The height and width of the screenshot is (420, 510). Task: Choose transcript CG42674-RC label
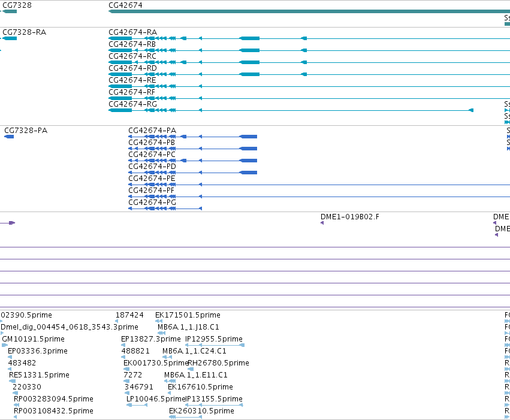132,56
